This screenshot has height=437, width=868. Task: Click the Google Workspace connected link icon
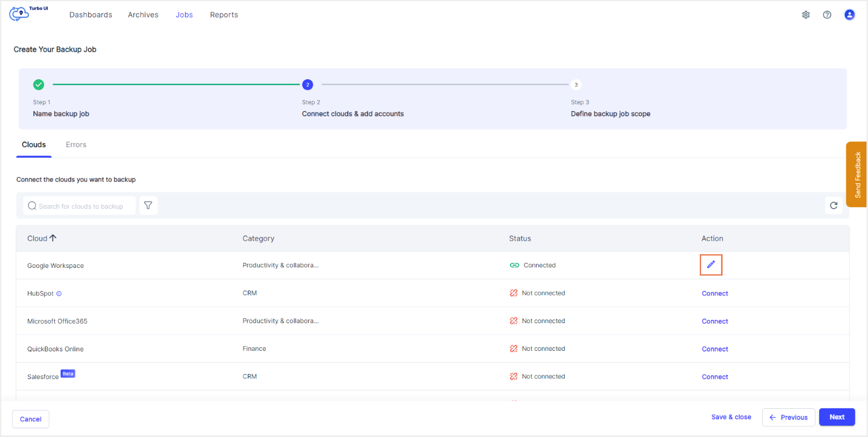click(x=514, y=265)
